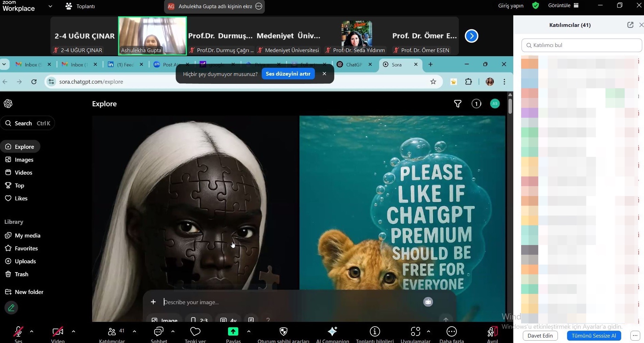Switch to ChatGPT browser tab
This screenshot has width=644, height=343.
[354, 64]
